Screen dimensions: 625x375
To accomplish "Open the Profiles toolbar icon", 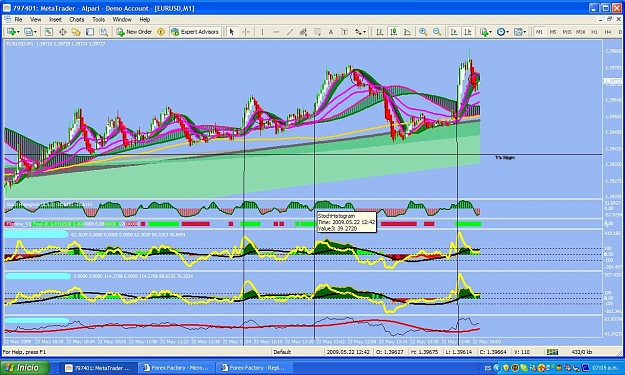I will pyautogui.click(x=28, y=32).
